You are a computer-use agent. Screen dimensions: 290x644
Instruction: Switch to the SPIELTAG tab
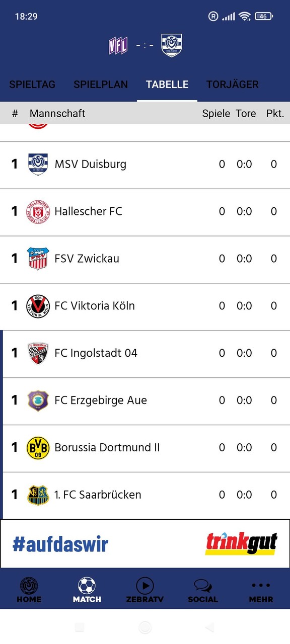pyautogui.click(x=32, y=85)
